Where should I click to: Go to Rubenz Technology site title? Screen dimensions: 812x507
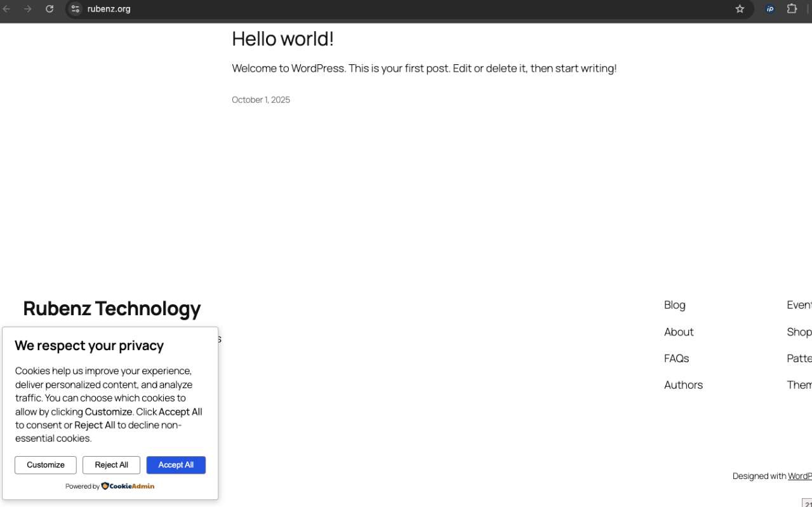pyautogui.click(x=112, y=308)
